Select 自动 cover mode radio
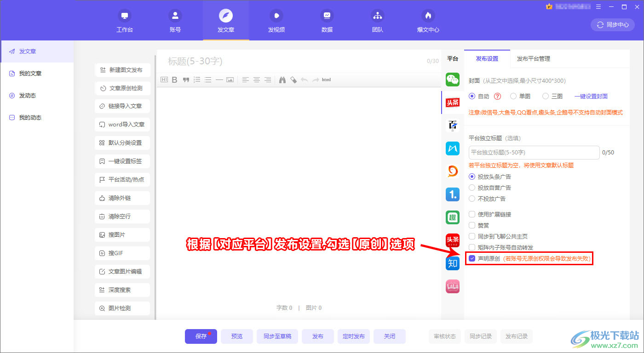Viewport: 644px width, 353px height. click(x=471, y=96)
